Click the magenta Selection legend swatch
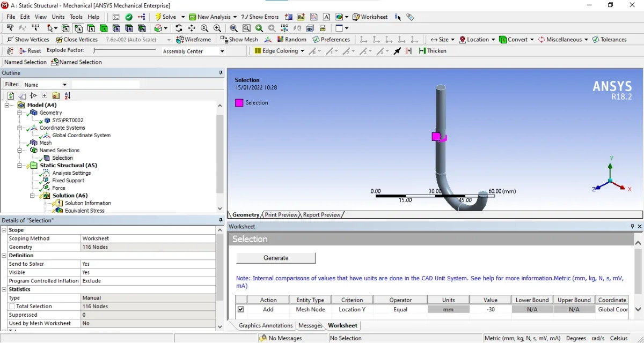Image resolution: width=644 pixels, height=343 pixels. 239,103
